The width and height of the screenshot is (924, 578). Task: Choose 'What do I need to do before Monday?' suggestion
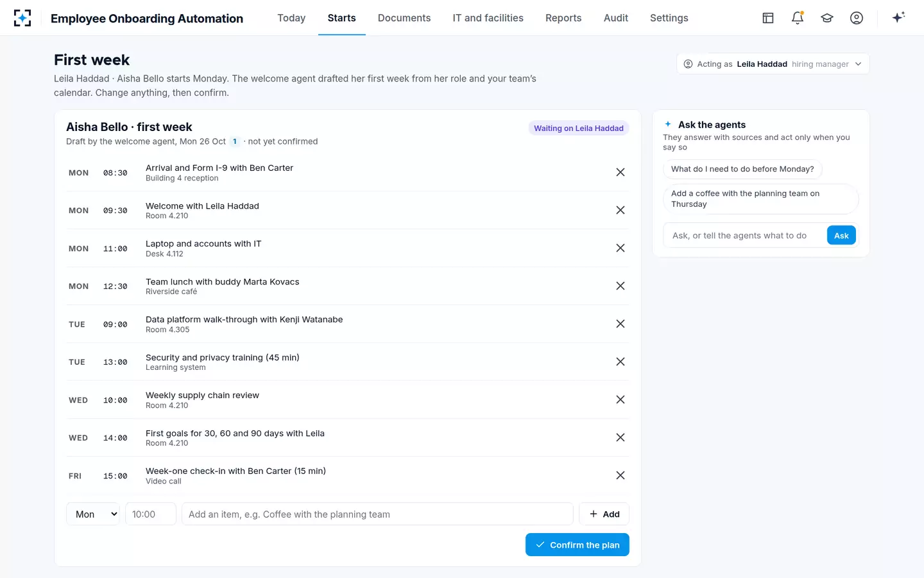[742, 169]
